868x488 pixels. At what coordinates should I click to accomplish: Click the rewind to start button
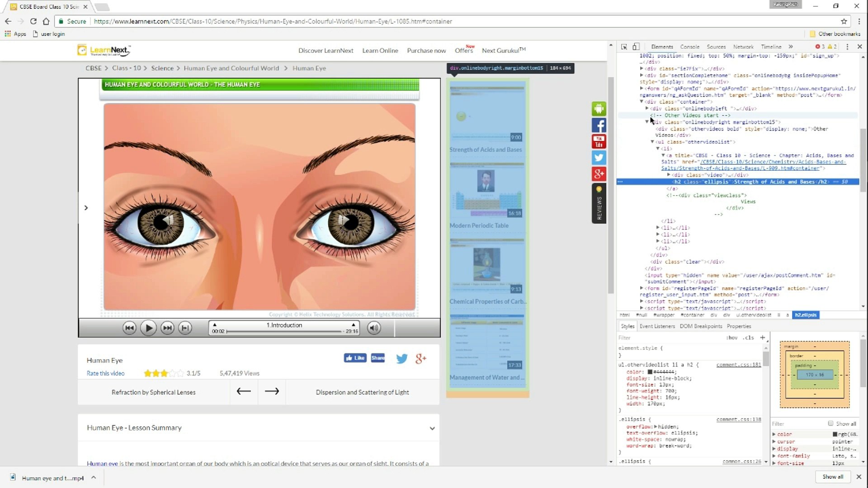click(x=129, y=328)
